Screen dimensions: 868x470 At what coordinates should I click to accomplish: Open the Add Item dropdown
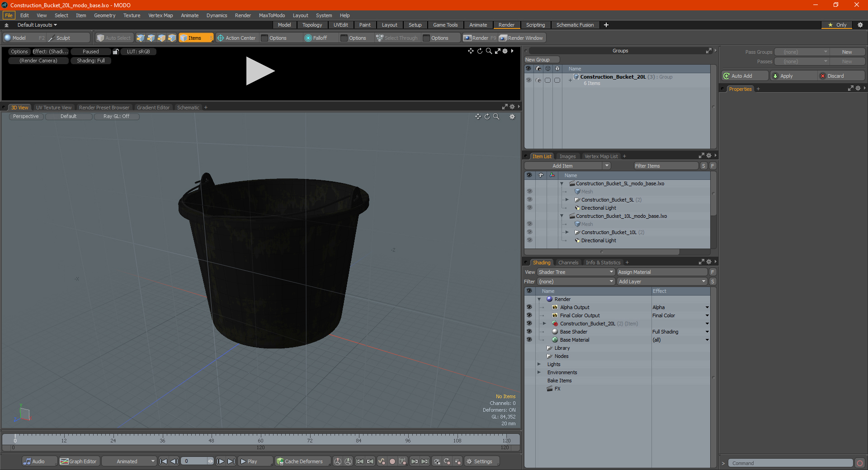click(x=568, y=166)
